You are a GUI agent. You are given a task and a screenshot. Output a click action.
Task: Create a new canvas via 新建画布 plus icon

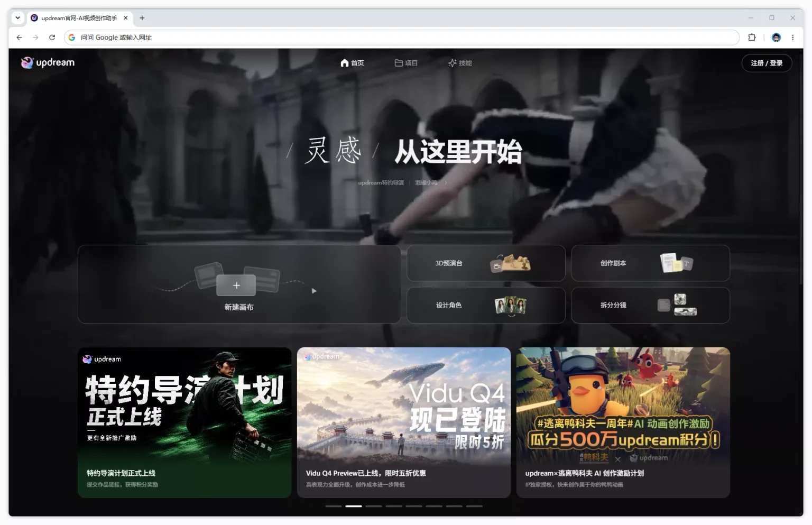(x=236, y=285)
